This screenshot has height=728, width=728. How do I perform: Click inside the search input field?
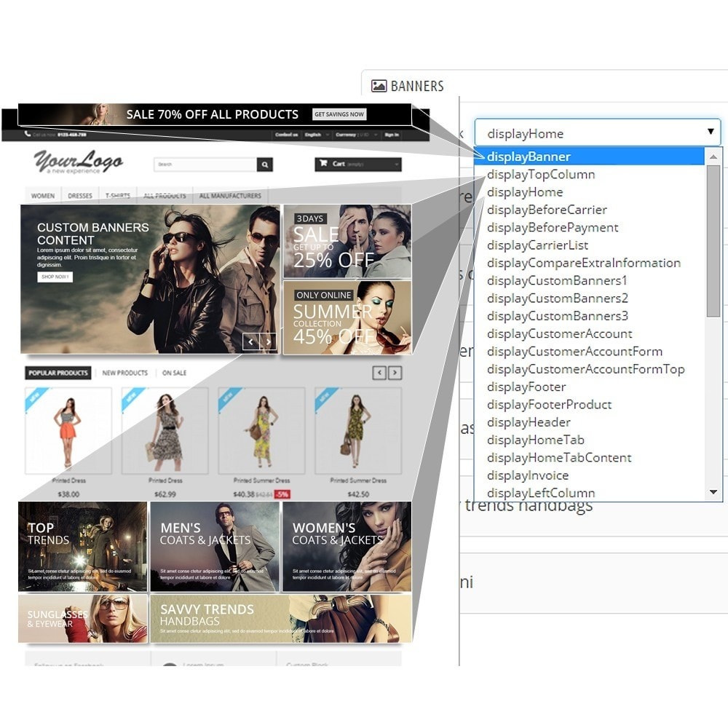pos(204,164)
